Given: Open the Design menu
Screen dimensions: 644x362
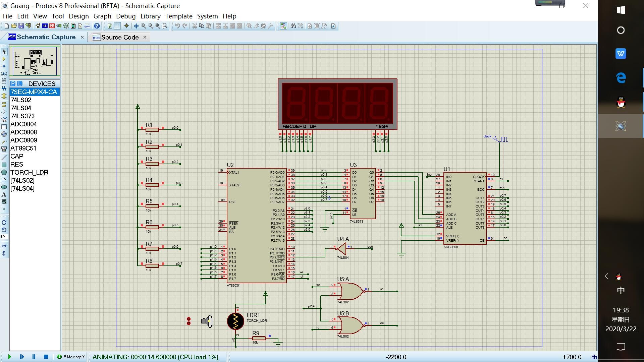Looking at the screenshot, I should point(78,16).
